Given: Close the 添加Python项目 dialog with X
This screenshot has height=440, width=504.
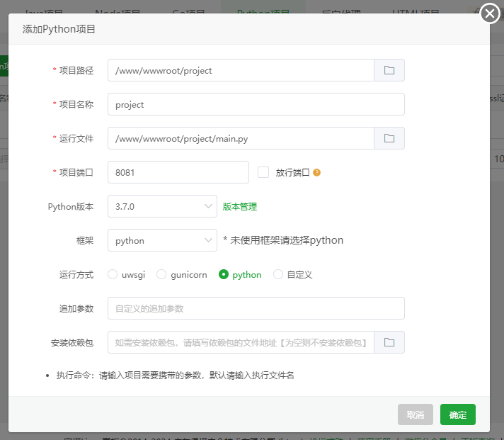Looking at the screenshot, I should (x=490, y=13).
